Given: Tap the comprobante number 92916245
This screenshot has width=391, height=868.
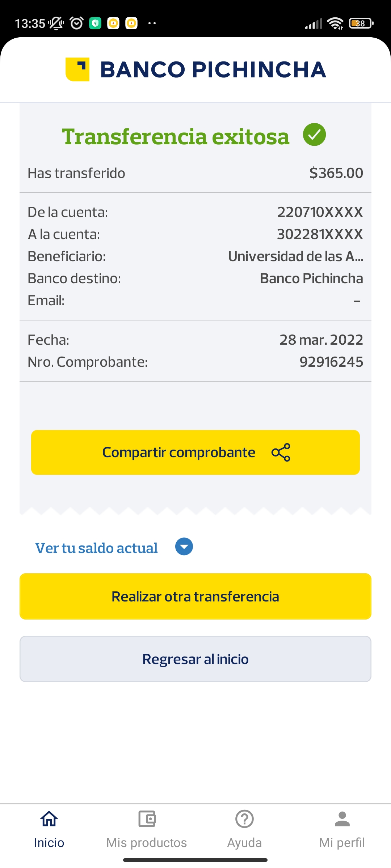Looking at the screenshot, I should (x=331, y=362).
